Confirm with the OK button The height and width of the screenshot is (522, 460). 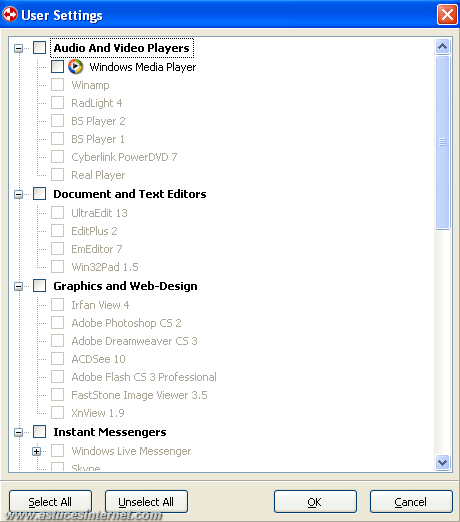(x=315, y=502)
